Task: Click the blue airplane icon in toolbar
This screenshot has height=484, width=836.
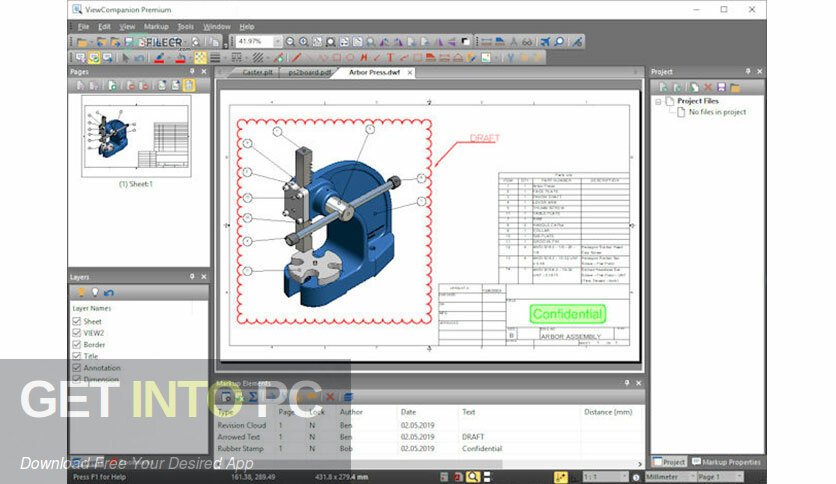Action: click(545, 42)
